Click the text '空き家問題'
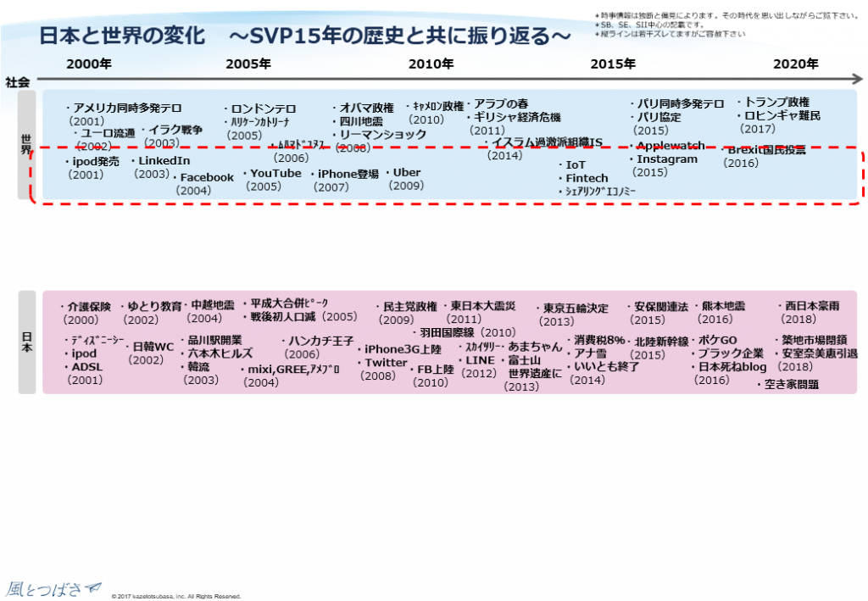This screenshot has height=601, width=868. 792,384
